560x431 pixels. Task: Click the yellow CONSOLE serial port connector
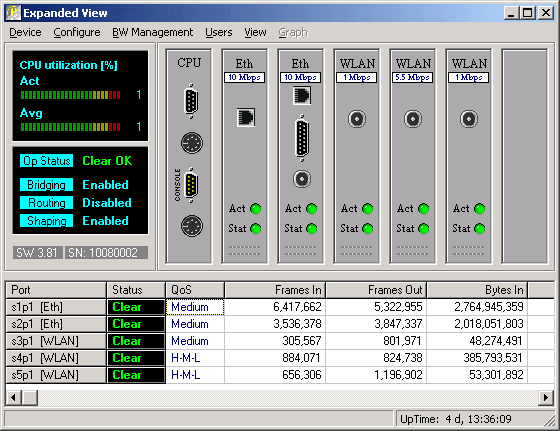(191, 185)
